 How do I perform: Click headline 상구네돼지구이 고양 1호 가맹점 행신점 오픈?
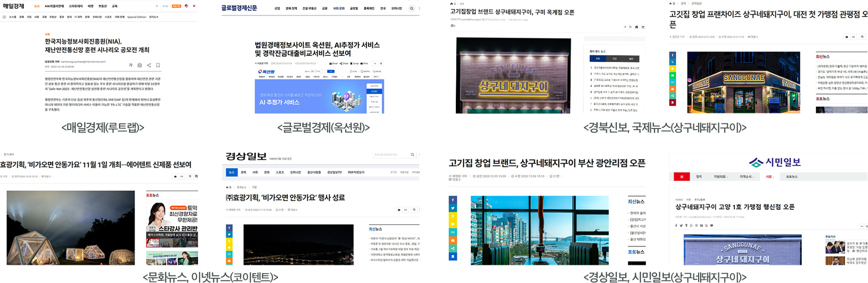click(735, 207)
